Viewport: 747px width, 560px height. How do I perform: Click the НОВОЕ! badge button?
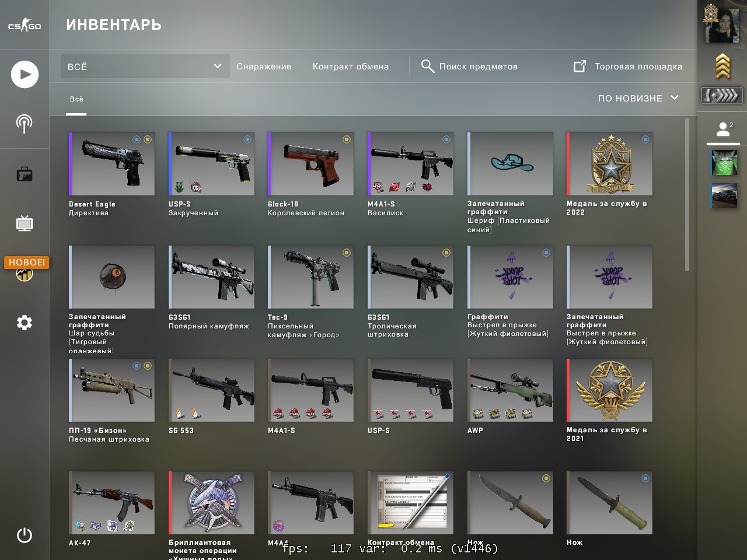click(x=27, y=262)
